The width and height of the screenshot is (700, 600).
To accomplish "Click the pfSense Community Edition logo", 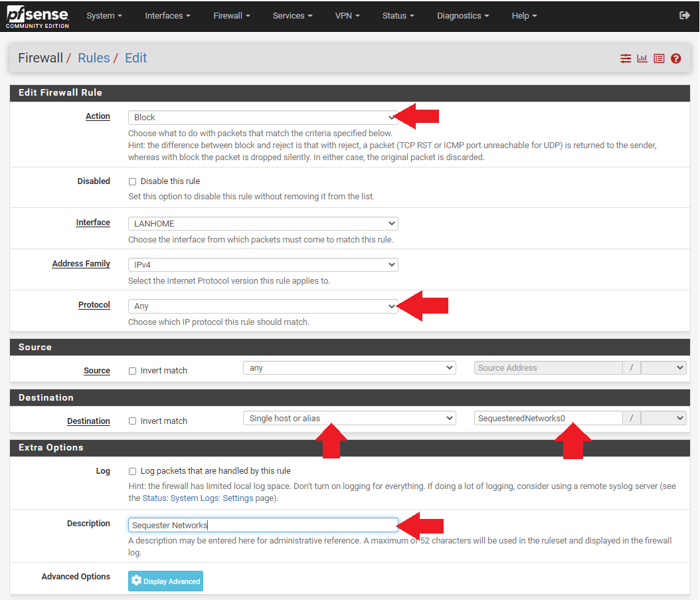I will pos(37,17).
